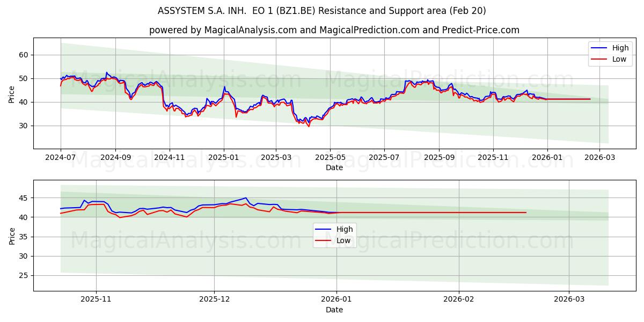Click the '2026-03' x-axis label, upper chart

point(599,158)
